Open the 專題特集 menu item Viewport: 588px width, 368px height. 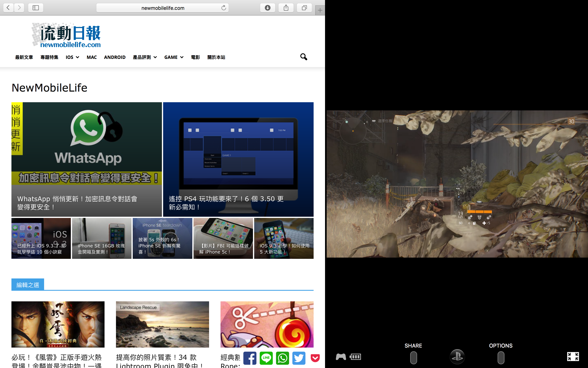49,57
